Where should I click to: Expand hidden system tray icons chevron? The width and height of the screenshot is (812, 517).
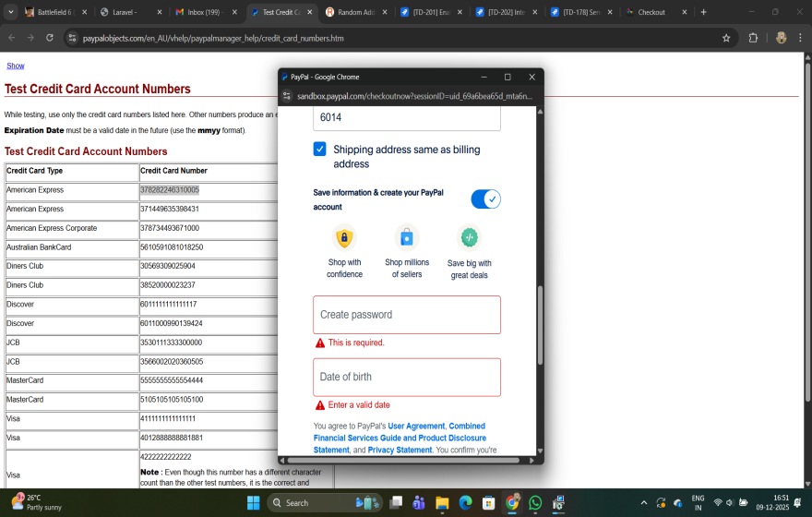644,502
